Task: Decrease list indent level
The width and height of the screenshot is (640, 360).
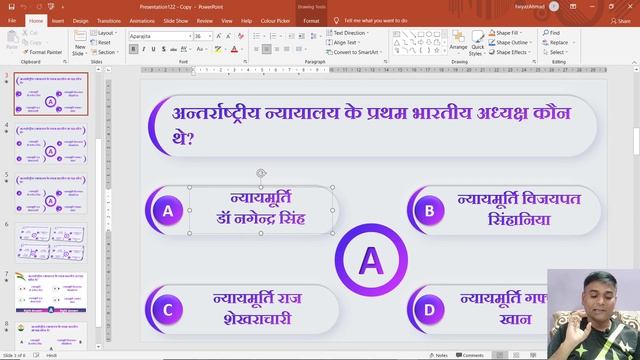Action: click(x=291, y=36)
